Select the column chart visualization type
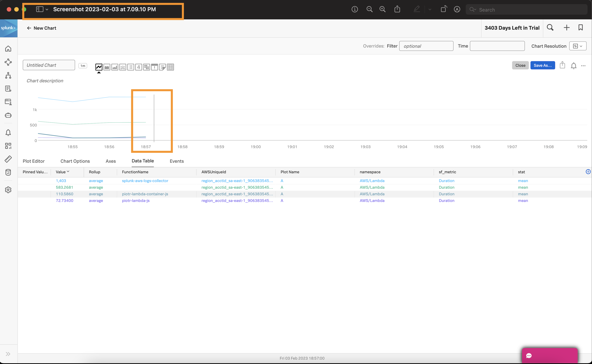Viewport: 592px width, 364px height. point(115,67)
